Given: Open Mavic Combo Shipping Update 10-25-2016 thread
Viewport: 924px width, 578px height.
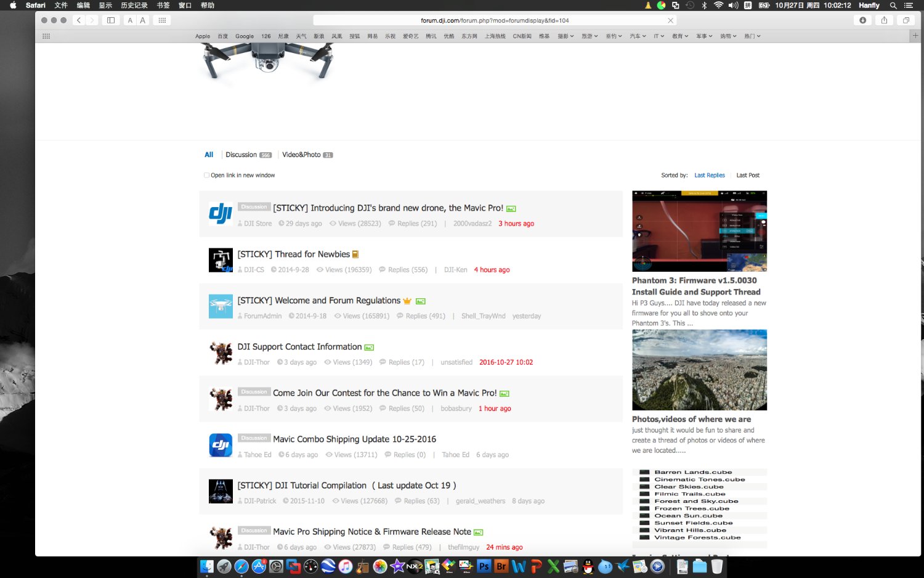Looking at the screenshot, I should pyautogui.click(x=354, y=439).
